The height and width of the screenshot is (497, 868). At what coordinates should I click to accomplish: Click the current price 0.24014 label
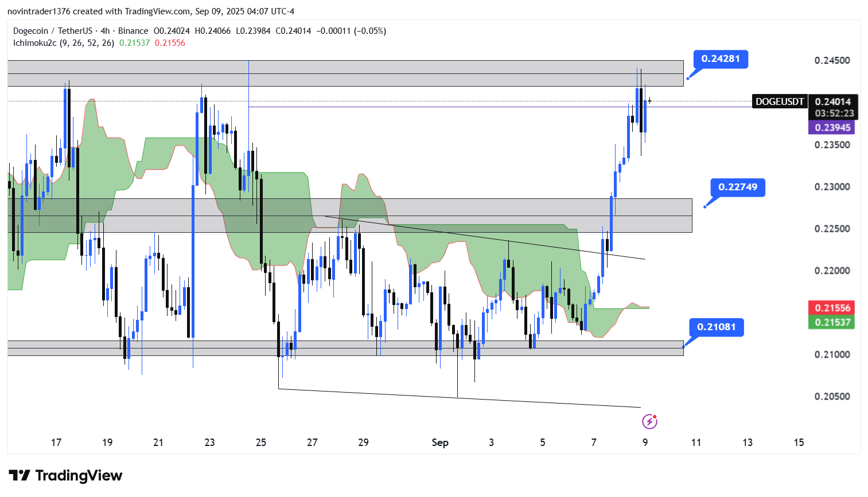(833, 101)
